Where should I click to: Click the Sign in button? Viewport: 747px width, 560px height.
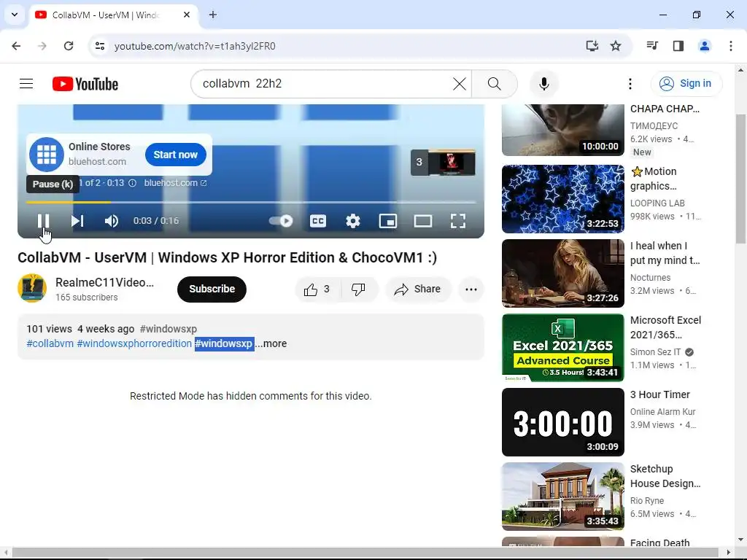pos(686,83)
